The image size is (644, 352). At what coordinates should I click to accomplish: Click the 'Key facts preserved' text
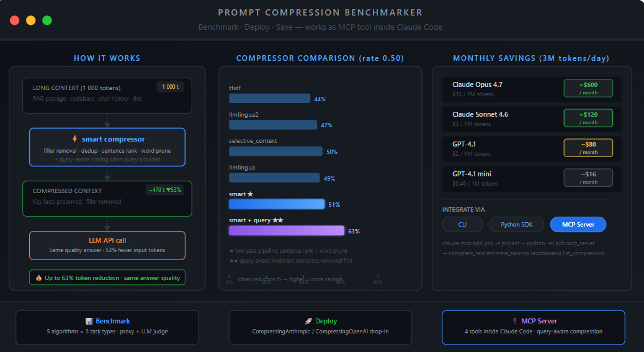tap(77, 202)
